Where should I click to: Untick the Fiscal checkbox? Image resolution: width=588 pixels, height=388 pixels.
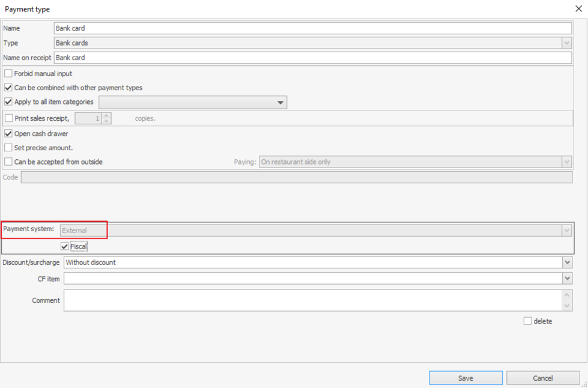pos(65,246)
